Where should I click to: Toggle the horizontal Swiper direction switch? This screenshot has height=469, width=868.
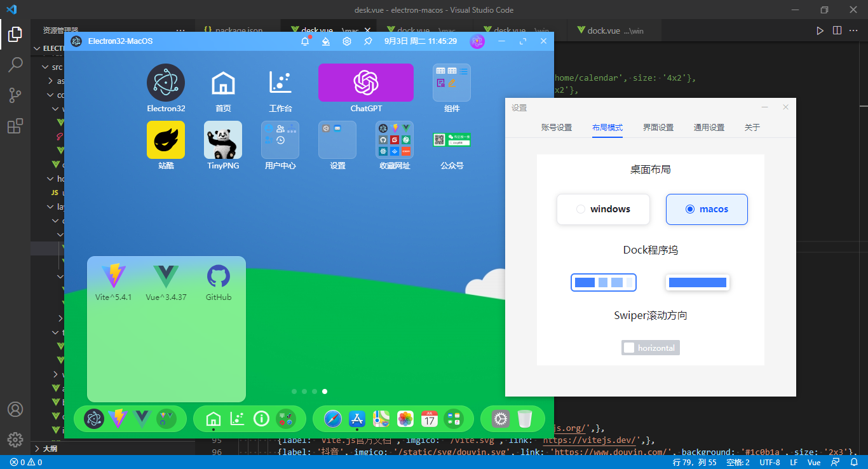(650, 348)
